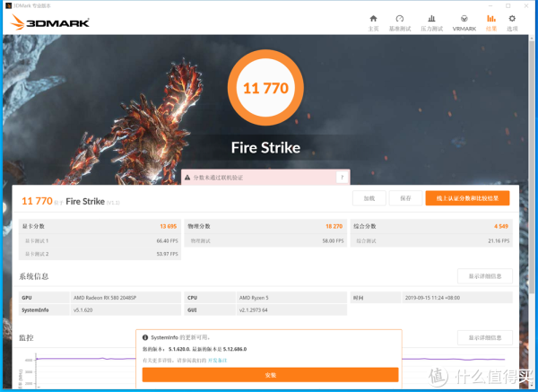This screenshot has width=538, height=392.
Task: Click the question mark help button
Action: tap(343, 177)
